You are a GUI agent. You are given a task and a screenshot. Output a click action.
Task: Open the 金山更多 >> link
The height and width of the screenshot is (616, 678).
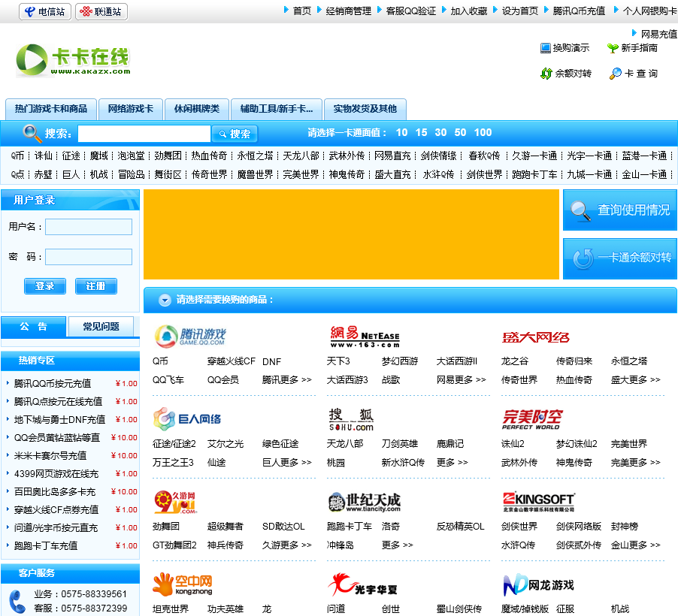tap(635, 545)
